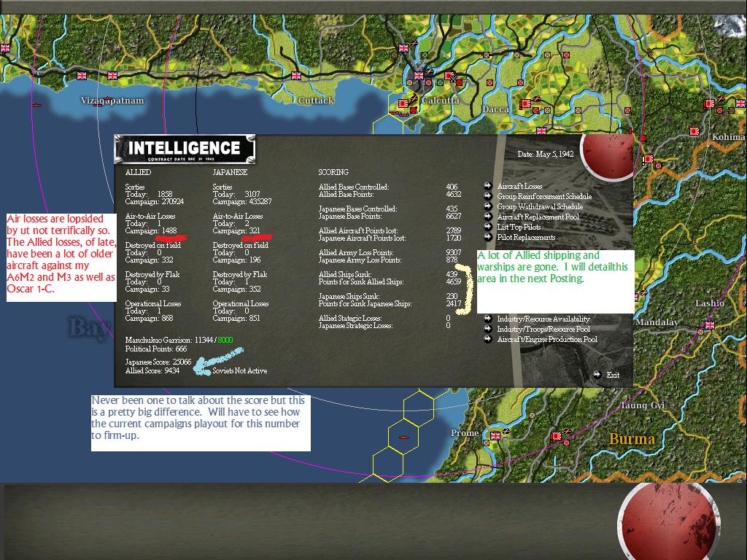Viewport: 747px width, 560px height.
Task: Select the red ship icon in the hex off Prome
Action: [x=403, y=437]
